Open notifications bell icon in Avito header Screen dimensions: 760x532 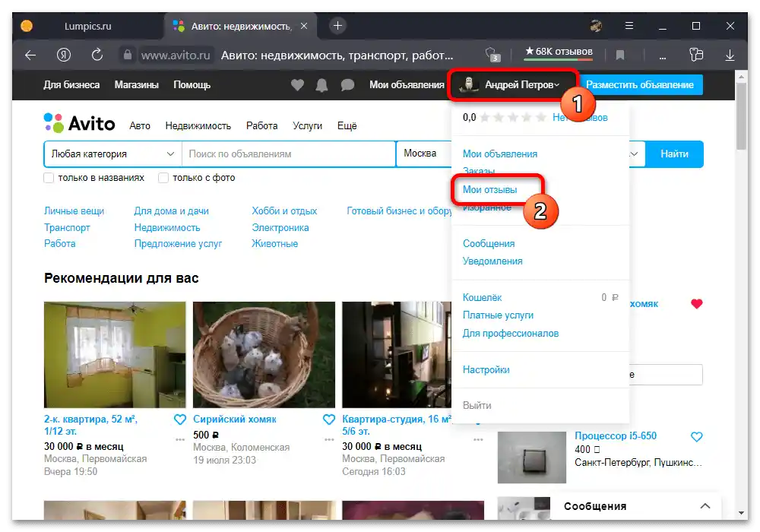[321, 85]
